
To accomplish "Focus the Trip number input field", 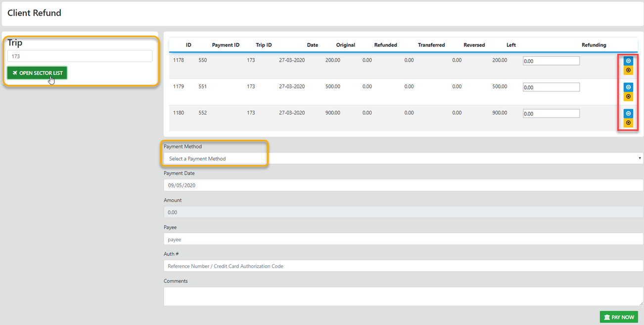I will pos(80,56).
